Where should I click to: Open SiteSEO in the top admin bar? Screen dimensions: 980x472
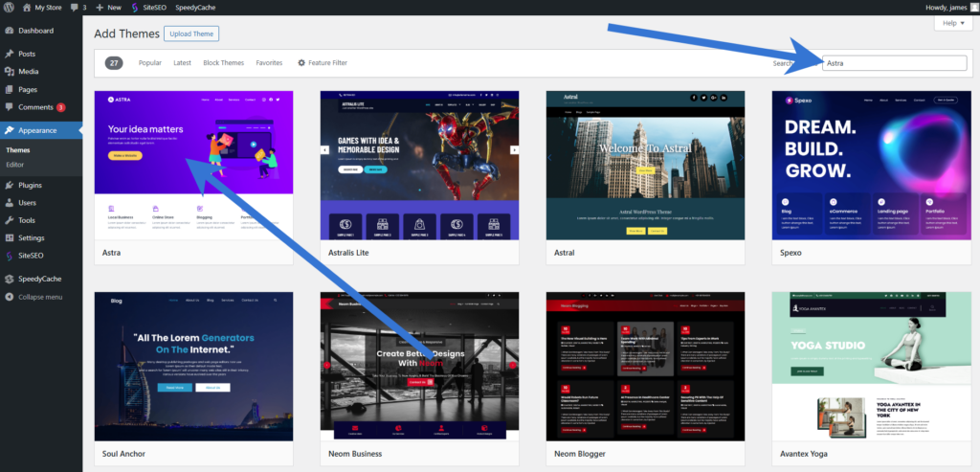[147, 8]
